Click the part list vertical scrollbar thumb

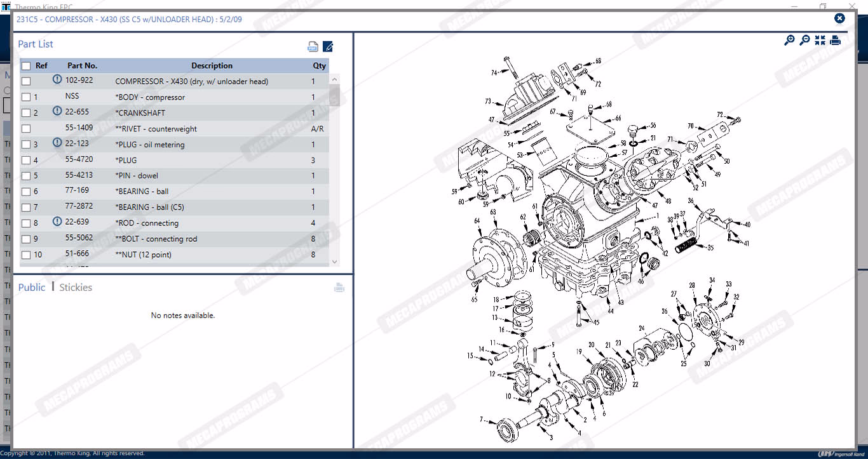tap(334, 98)
